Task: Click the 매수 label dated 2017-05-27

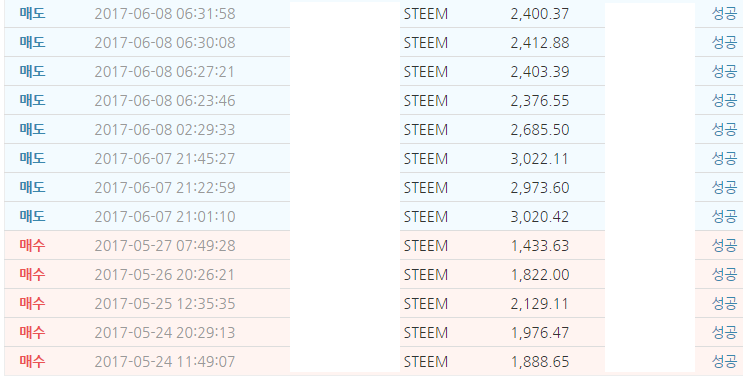Action: click(32, 246)
